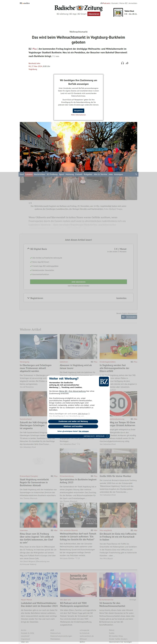
Task: Open the search magnifier in navigation bar
Action: pyautogui.click(x=136, y=174)
